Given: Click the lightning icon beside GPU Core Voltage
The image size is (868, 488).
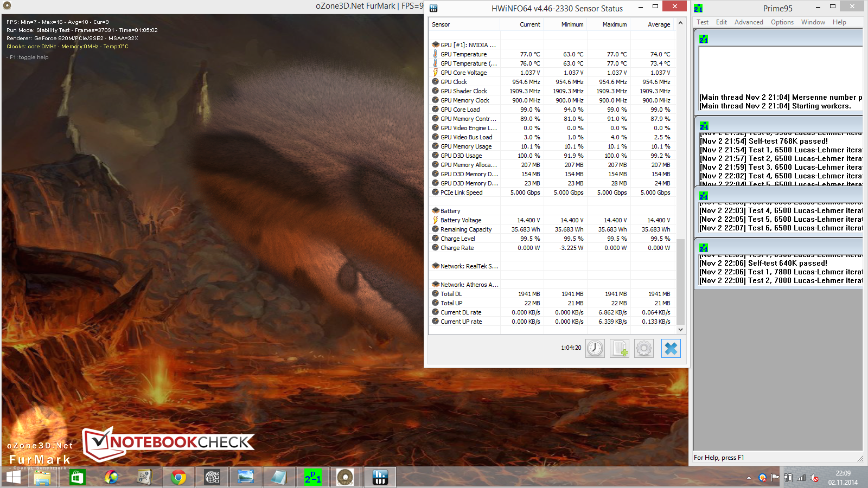Looking at the screenshot, I should click(x=435, y=73).
